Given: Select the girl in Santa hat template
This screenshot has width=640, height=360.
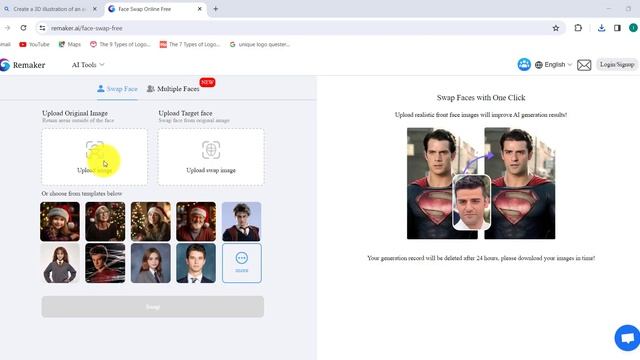Looking at the screenshot, I should click(60, 222).
